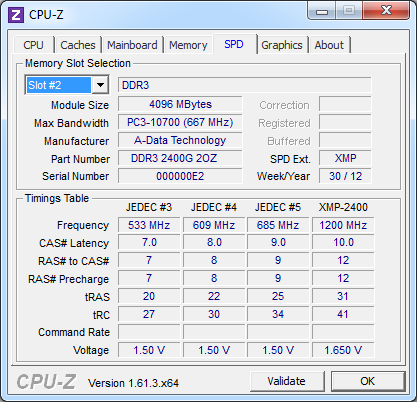Image resolution: width=417 pixels, height=402 pixels.
Task: Click the empty XMP-2400 Command Rate field
Action: click(343, 332)
